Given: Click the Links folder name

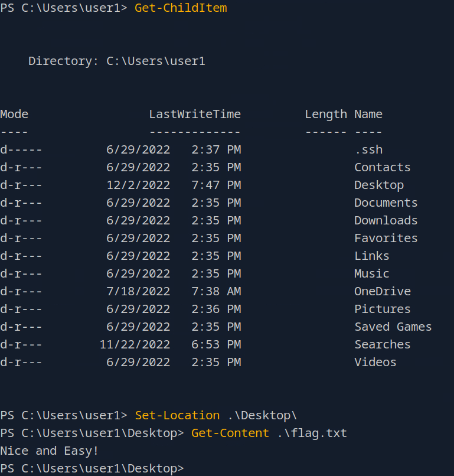Looking at the screenshot, I should click(x=372, y=256).
